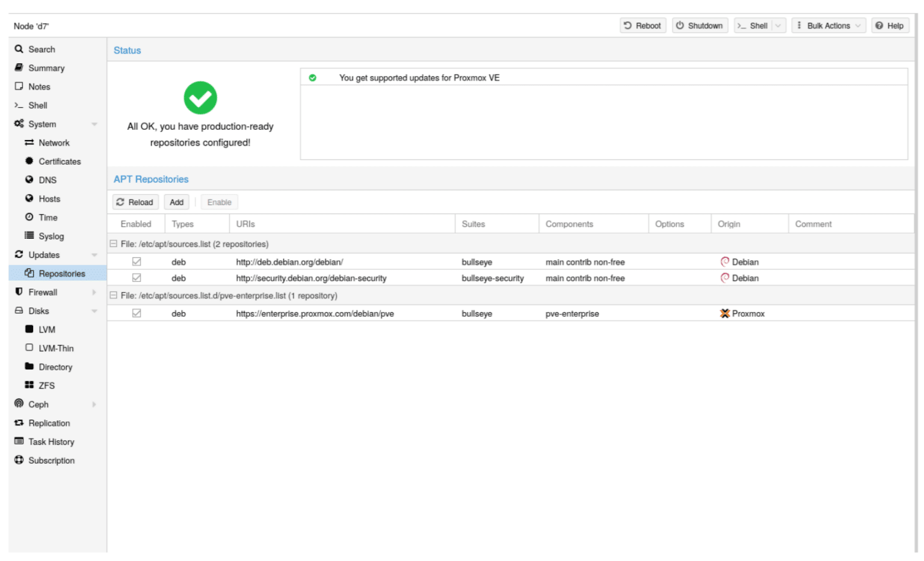Open the Shell button dropdown arrow
This screenshot has height=561, width=924.
[777, 25]
